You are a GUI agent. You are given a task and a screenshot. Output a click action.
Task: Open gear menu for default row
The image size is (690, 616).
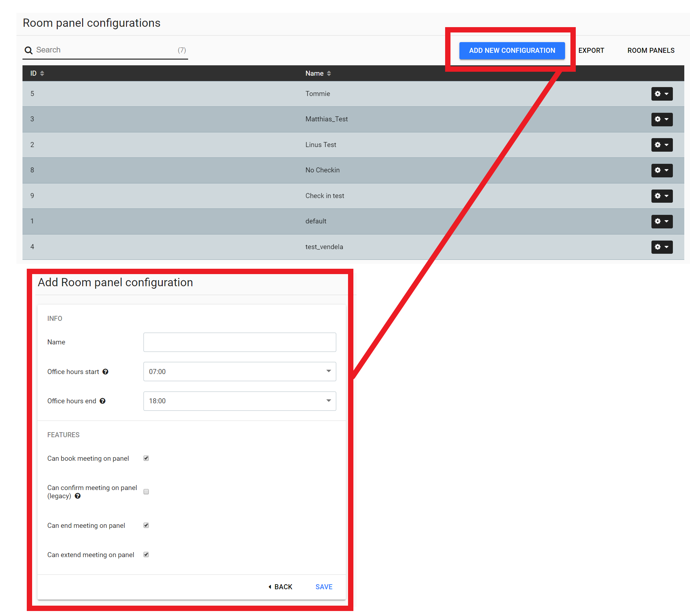coord(662,221)
